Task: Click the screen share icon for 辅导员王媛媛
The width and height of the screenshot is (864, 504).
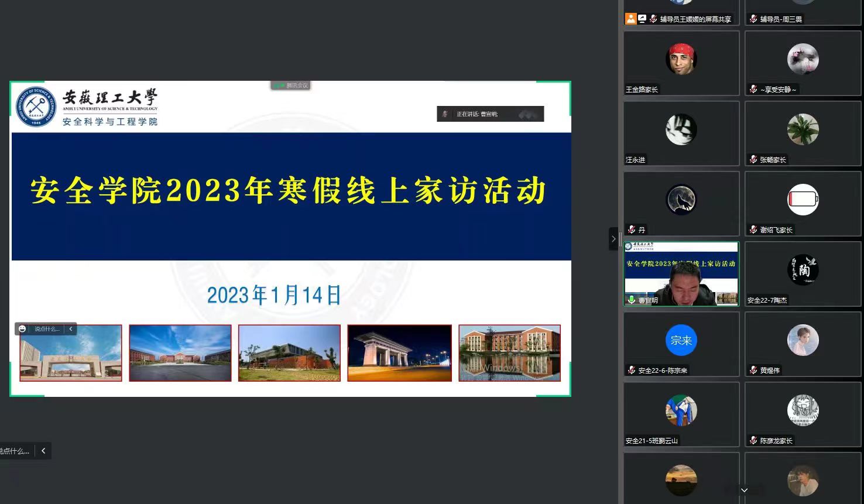Action: tap(642, 19)
